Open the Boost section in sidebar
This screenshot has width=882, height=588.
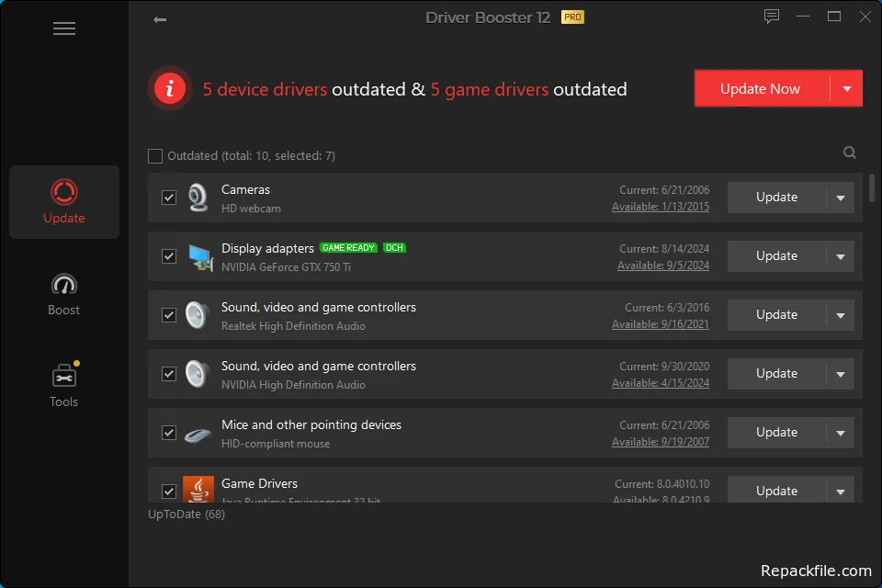point(64,294)
